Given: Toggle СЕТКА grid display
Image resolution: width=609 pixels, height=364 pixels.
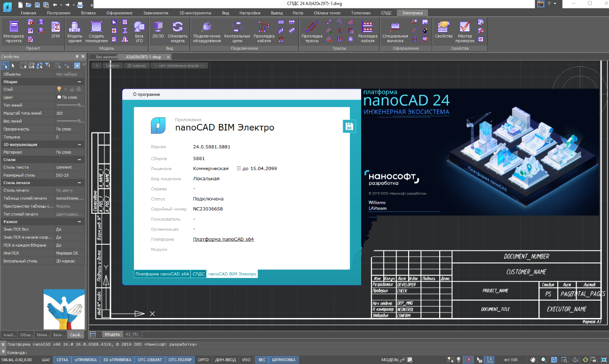Looking at the screenshot, I should 62,360.
